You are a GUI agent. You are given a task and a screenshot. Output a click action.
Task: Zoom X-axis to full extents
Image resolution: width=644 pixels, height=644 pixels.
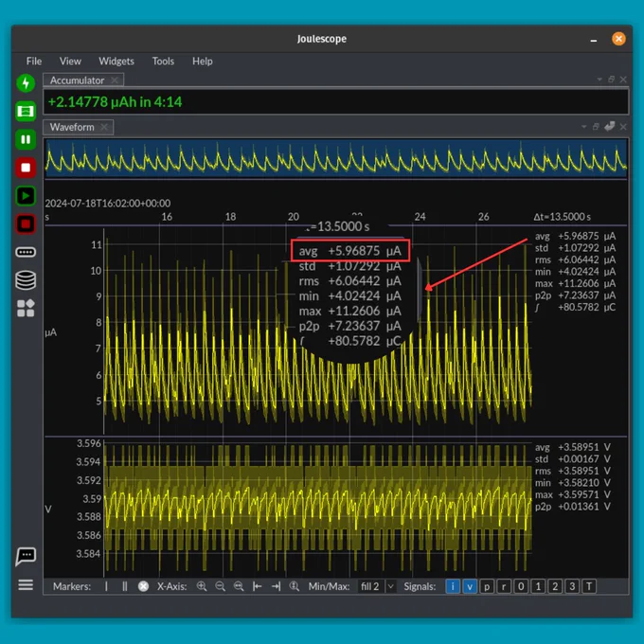coord(239,586)
